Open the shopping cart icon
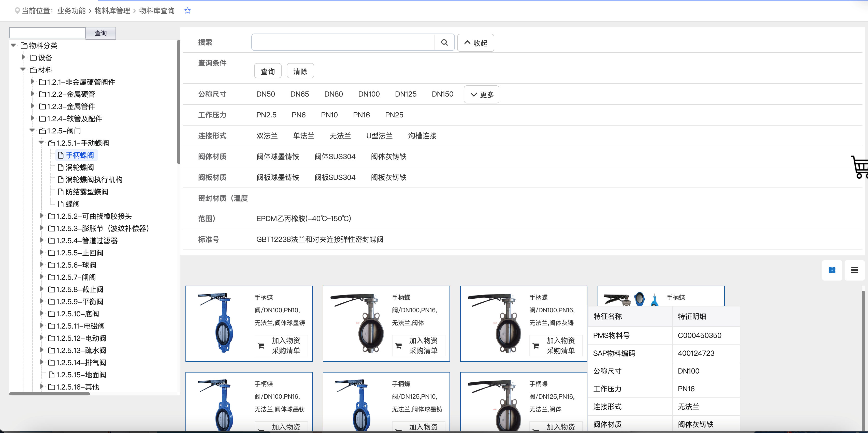This screenshot has height=433, width=868. (x=860, y=167)
